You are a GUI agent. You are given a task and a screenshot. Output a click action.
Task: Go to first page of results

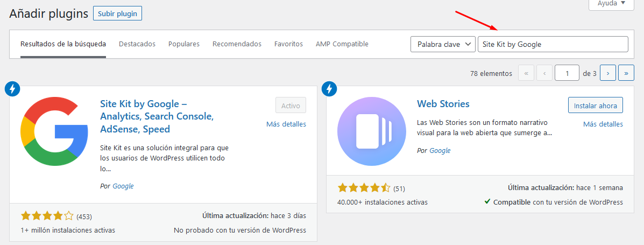point(526,73)
